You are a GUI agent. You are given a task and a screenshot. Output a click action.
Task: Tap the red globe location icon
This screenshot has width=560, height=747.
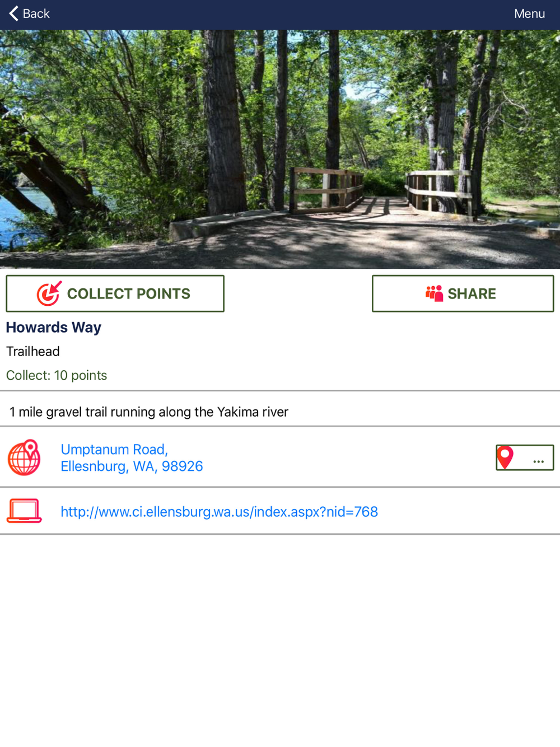click(24, 457)
